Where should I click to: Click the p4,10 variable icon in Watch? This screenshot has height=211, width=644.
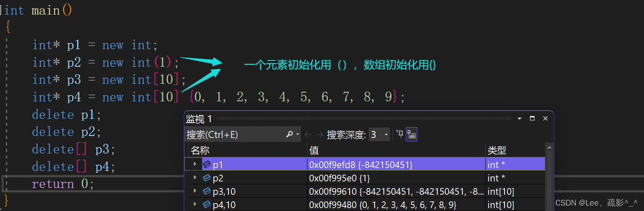pos(206,205)
